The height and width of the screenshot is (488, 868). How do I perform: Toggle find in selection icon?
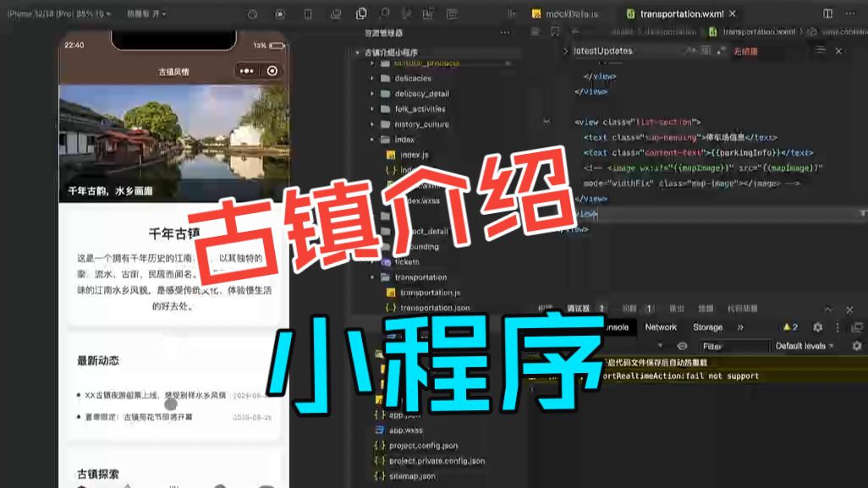click(x=820, y=51)
